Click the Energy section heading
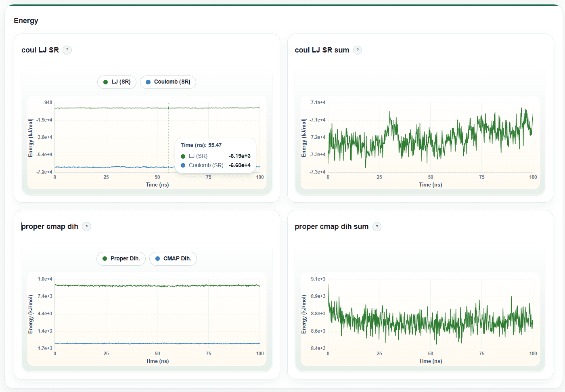This screenshot has height=392, width=565. pyautogui.click(x=26, y=21)
